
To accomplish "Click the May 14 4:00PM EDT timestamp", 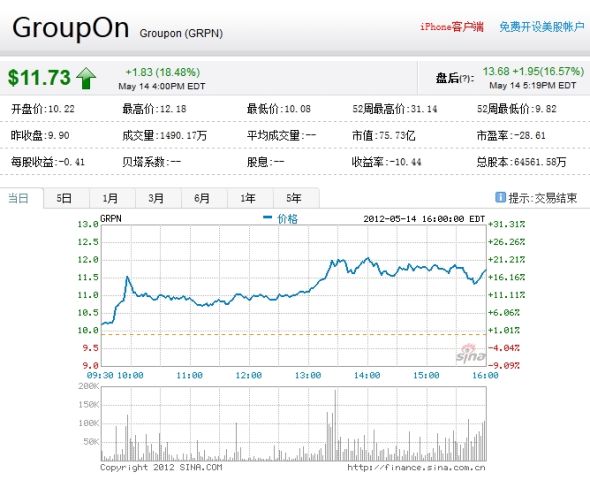I will click(x=162, y=86).
